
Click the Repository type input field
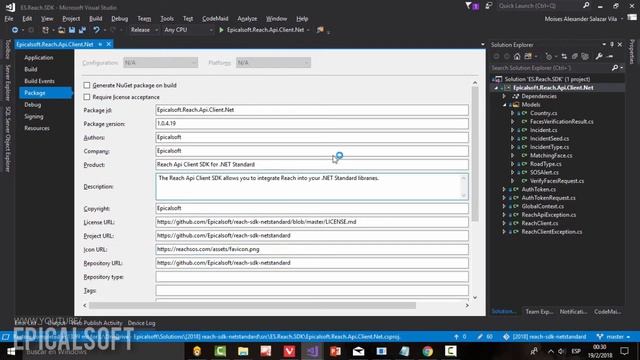click(312, 277)
